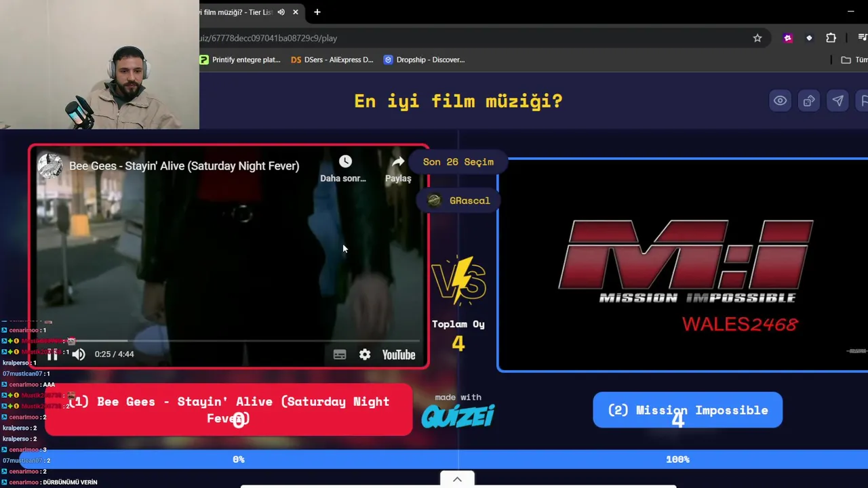Mute the YouTube video volume
868x488 pixels.
point(79,354)
